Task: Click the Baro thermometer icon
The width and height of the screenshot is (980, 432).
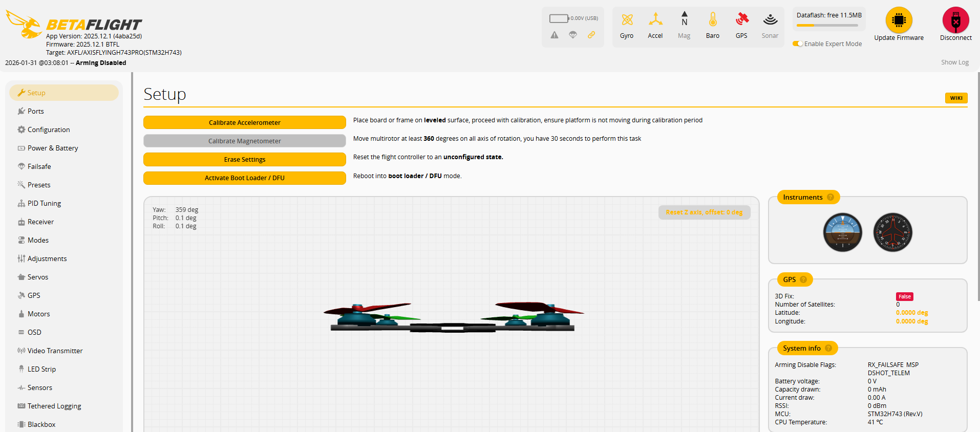Action: pyautogui.click(x=713, y=20)
